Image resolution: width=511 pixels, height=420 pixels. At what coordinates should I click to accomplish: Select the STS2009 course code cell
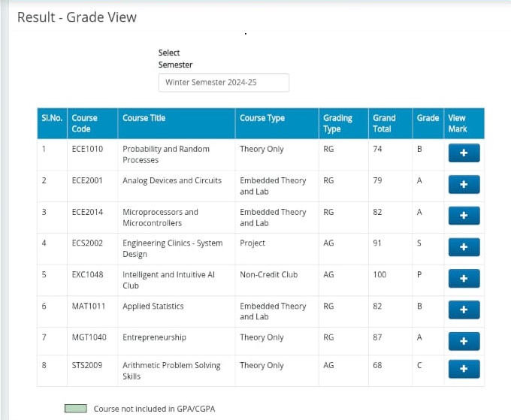(x=87, y=365)
